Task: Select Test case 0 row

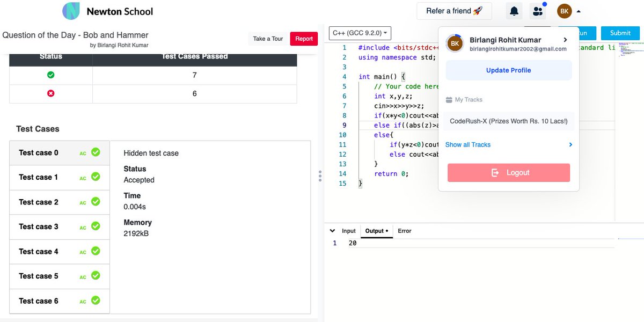Action: click(x=60, y=153)
